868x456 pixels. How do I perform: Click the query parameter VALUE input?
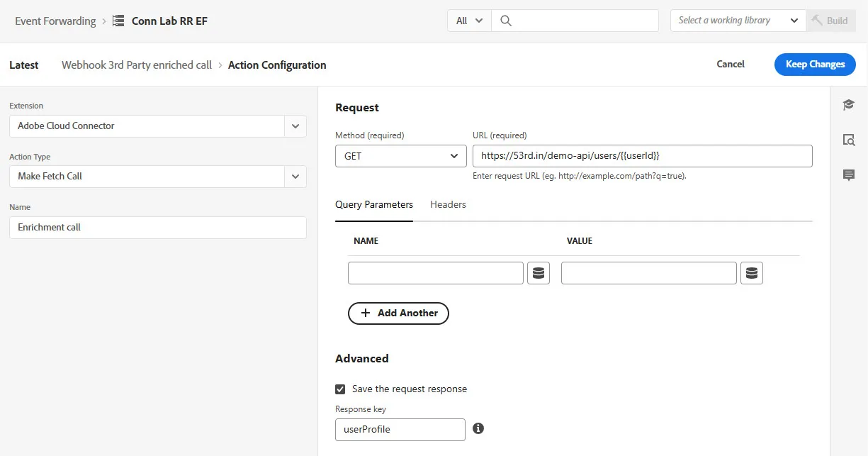pyautogui.click(x=649, y=273)
